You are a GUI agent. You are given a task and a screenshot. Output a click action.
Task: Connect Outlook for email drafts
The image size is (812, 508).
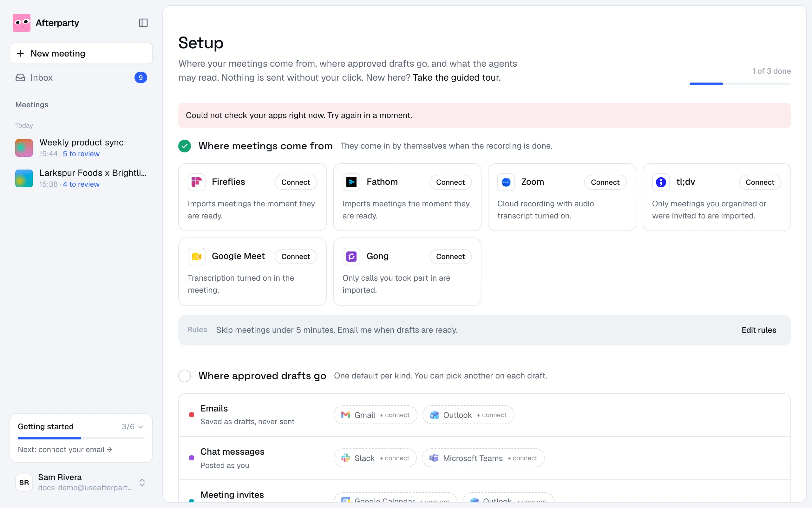click(468, 415)
